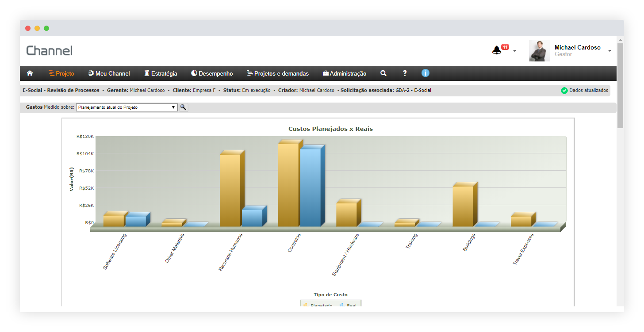Click the page vertical scrollbar
The height and width of the screenshot is (332, 644).
(x=620, y=84)
